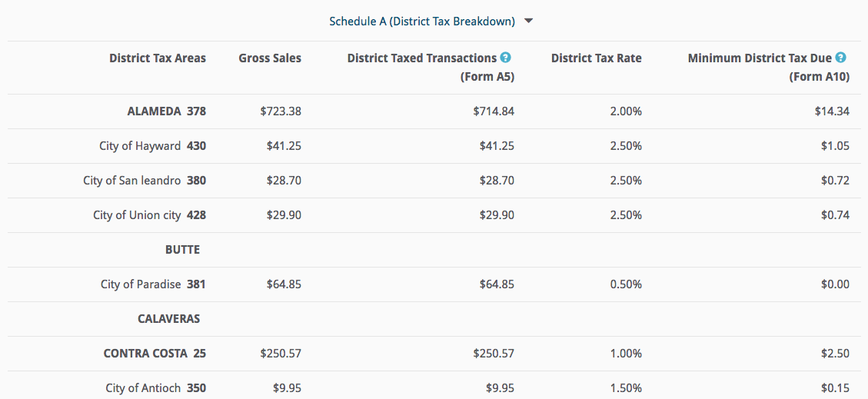Click Schedule A (District Tax Breakdown) title
The width and height of the screenshot is (868, 399).
click(x=422, y=21)
